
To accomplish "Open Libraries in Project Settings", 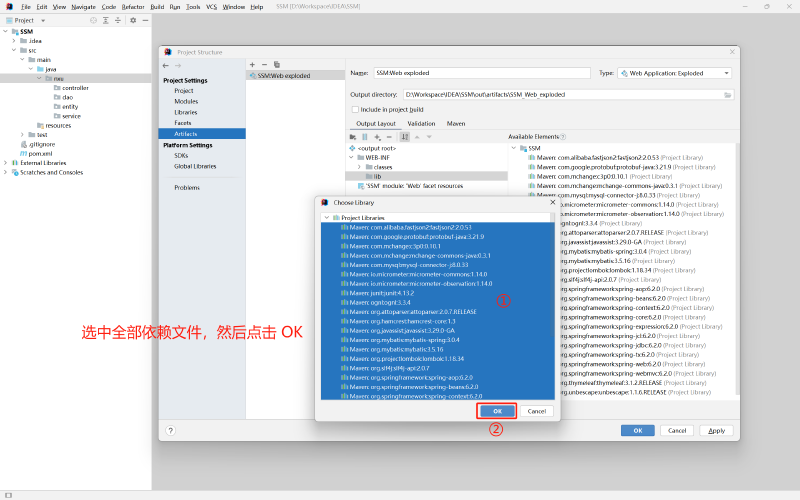I will pos(186,112).
